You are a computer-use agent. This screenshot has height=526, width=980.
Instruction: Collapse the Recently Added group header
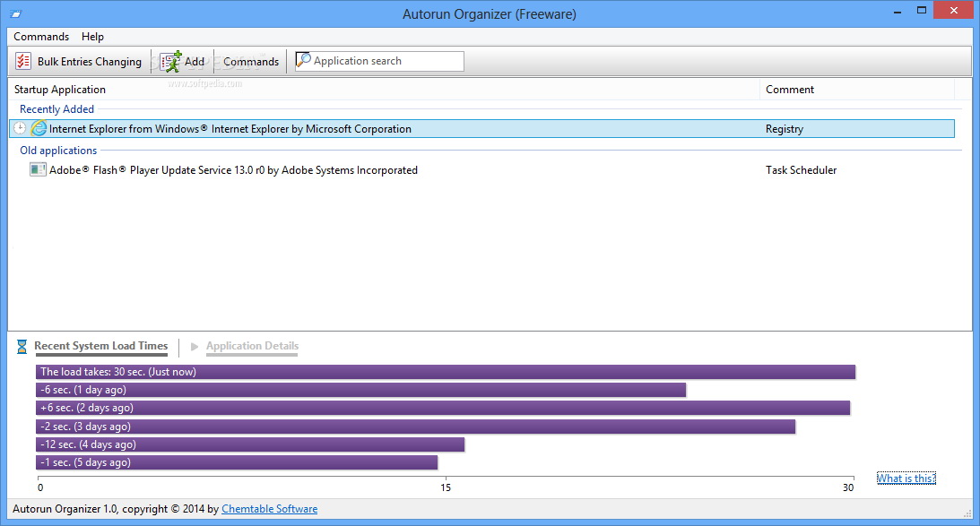click(56, 109)
